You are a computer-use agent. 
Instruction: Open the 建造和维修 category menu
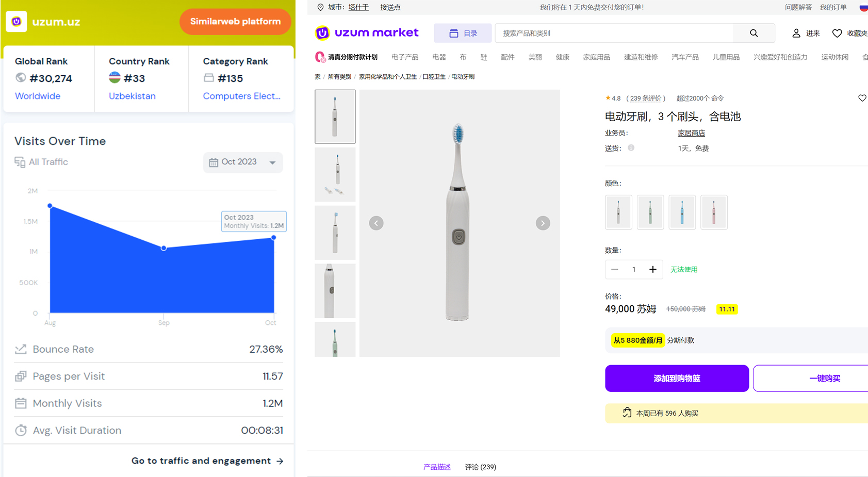tap(641, 57)
